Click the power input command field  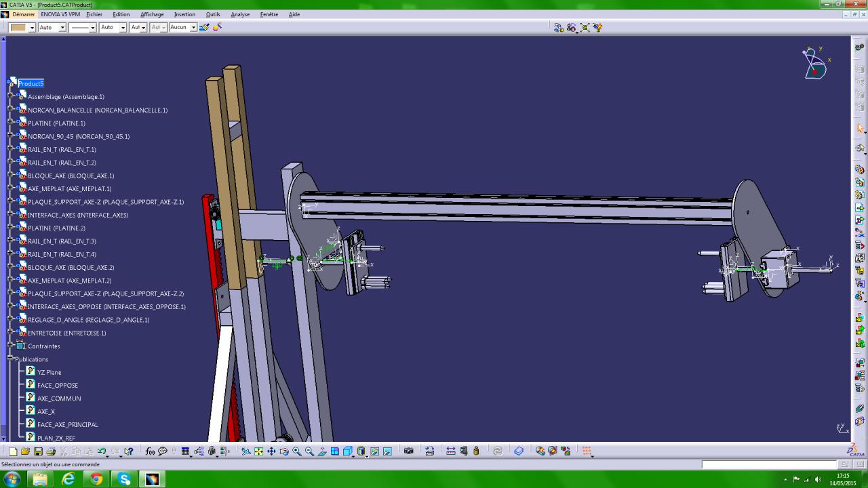[x=769, y=464]
